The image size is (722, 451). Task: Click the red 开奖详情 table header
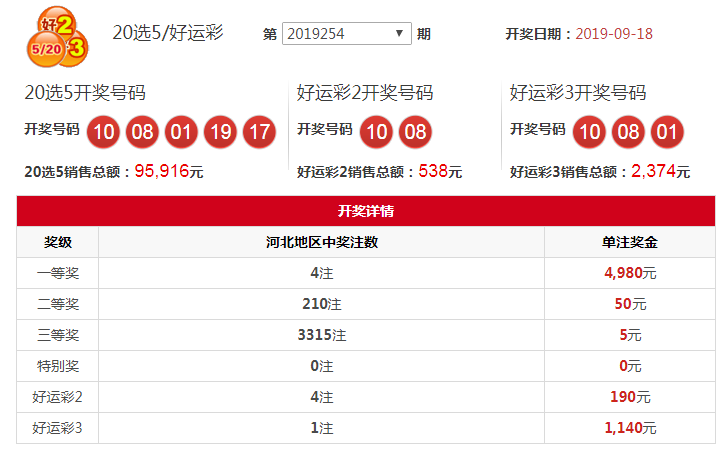[366, 211]
